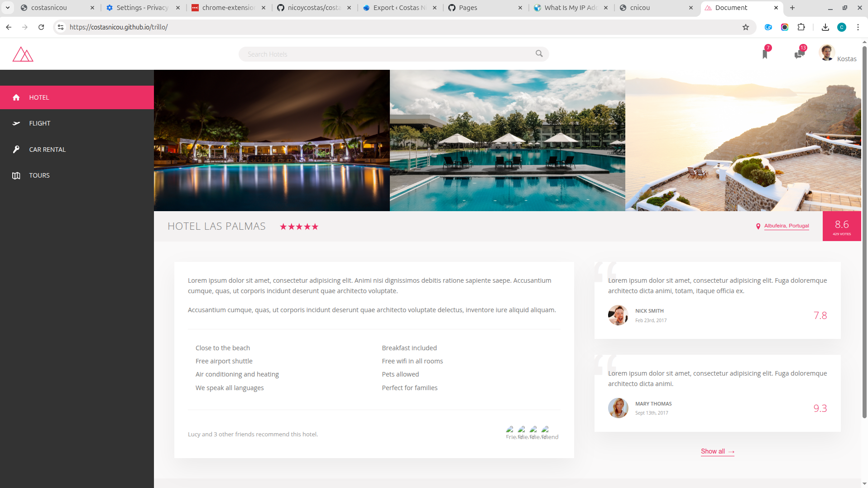Reload the page using the refresh icon
The height and width of the screenshot is (488, 868).
[x=41, y=27]
